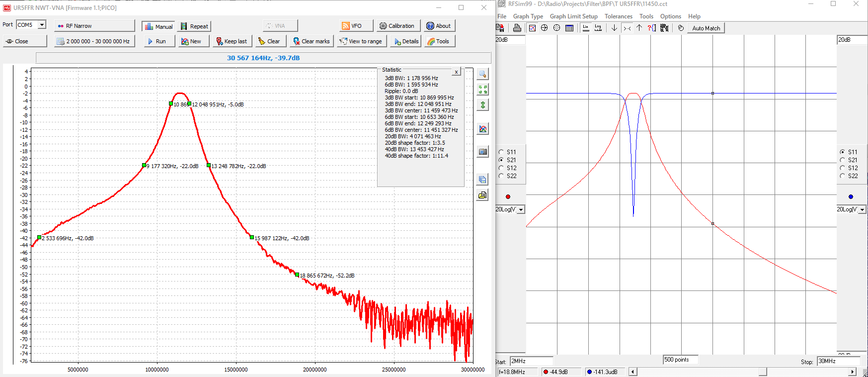This screenshot has height=377, width=868.
Task: Open the COM5 port dropdown
Action: [42, 25]
